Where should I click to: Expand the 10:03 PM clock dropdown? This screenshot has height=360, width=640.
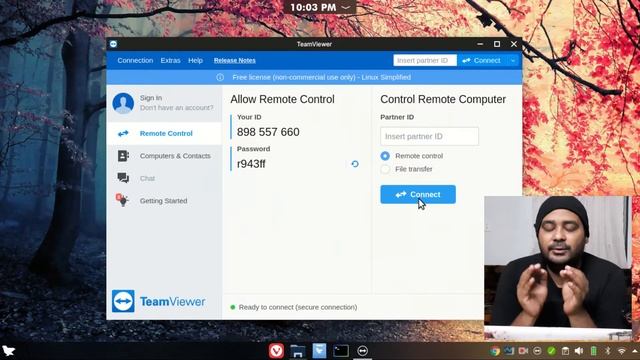tap(346, 7)
